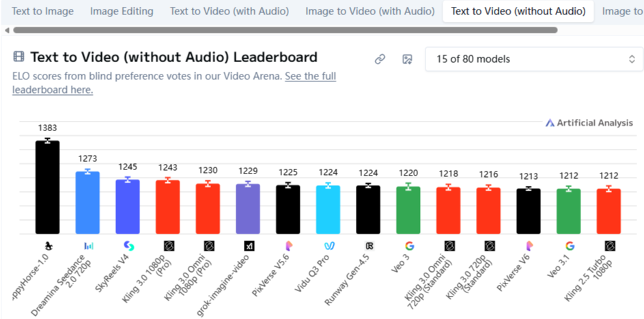Image resolution: width=644 pixels, height=319 pixels.
Task: Go to Text to Video (with Audio) tab
Action: tap(229, 11)
